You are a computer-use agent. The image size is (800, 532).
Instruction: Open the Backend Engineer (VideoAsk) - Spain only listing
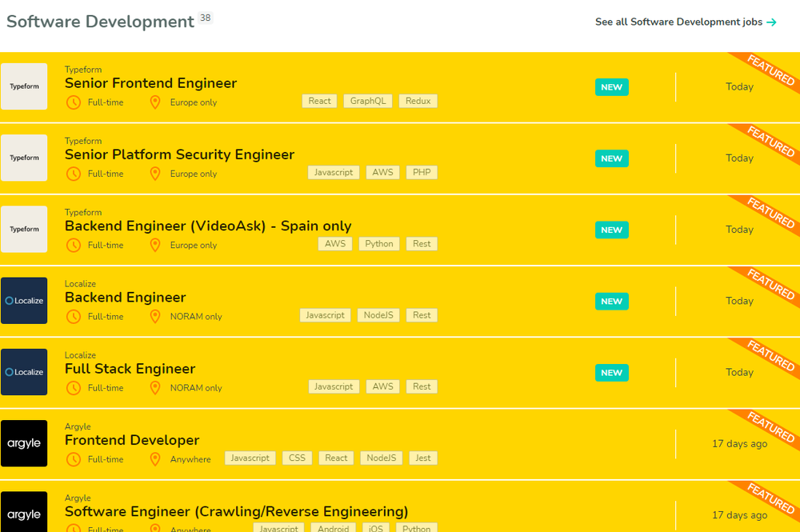(208, 226)
